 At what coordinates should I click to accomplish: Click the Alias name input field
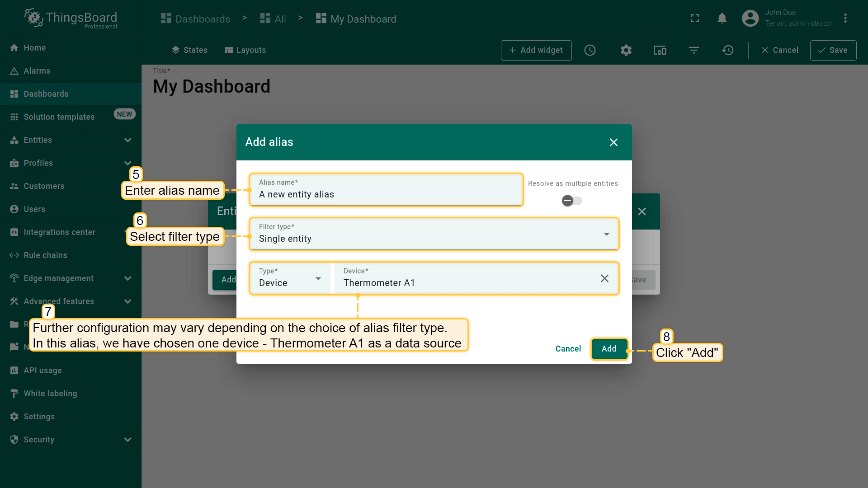tap(387, 194)
